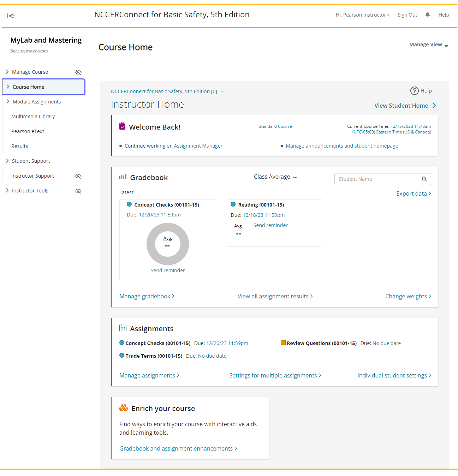Image resolution: width=458 pixels, height=476 pixels.
Task: Expand the Course Home chevron
Action: pyautogui.click(x=8, y=87)
